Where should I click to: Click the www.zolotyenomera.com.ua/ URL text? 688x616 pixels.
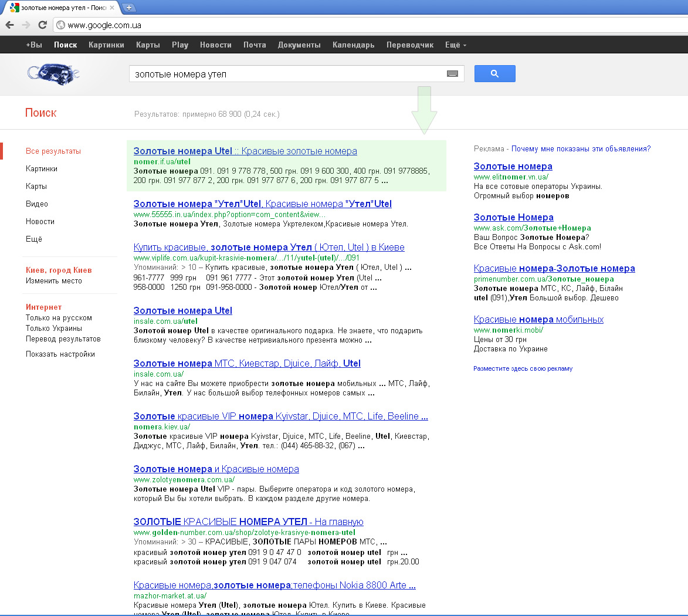[x=184, y=479]
